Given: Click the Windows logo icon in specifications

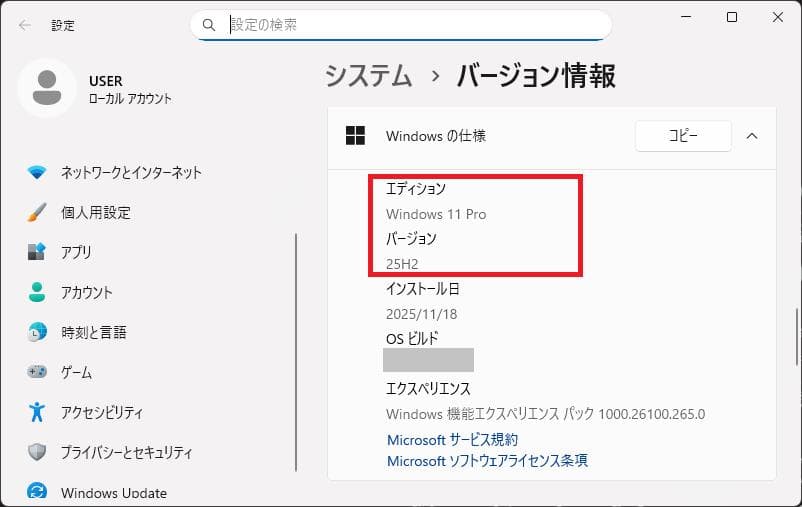Looking at the screenshot, I should [x=355, y=136].
